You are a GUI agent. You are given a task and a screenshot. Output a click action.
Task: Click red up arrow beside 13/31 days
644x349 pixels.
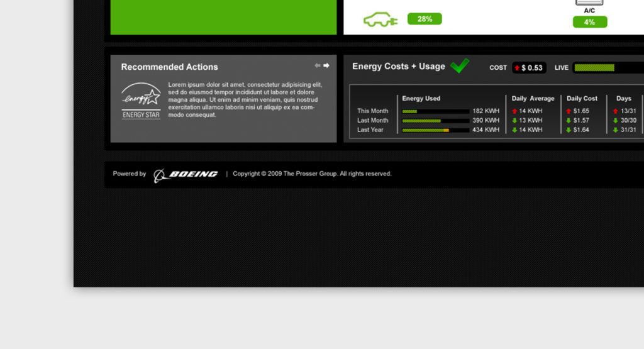pyautogui.click(x=615, y=111)
